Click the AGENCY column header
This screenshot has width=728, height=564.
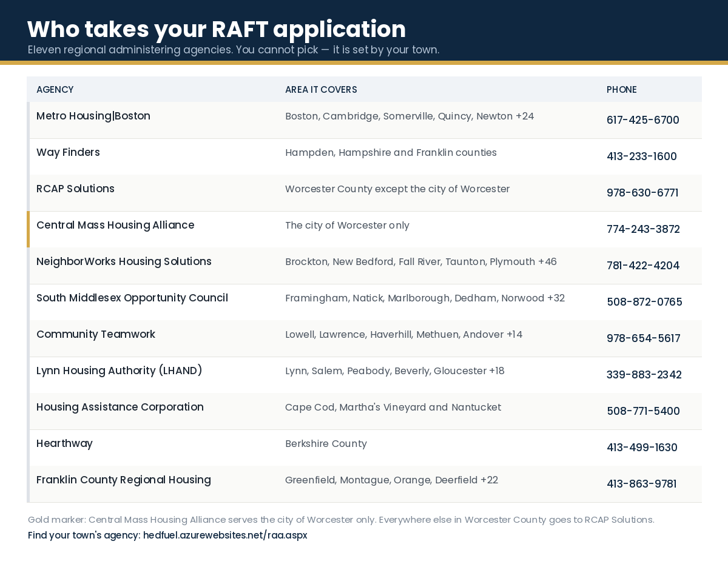[x=55, y=90]
